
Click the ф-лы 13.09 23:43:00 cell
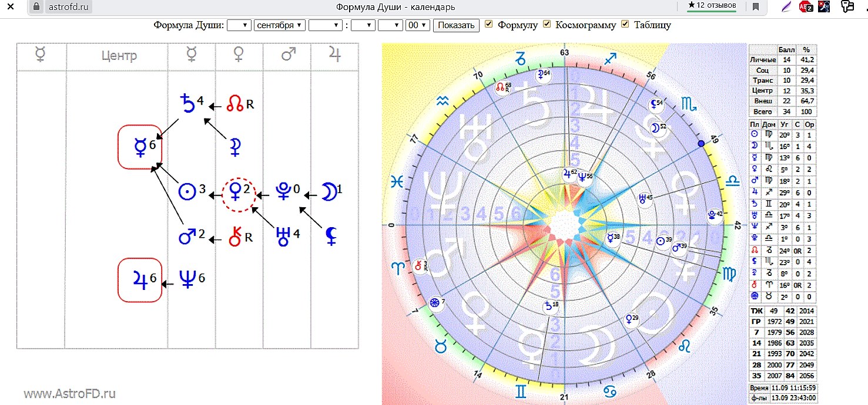click(782, 397)
